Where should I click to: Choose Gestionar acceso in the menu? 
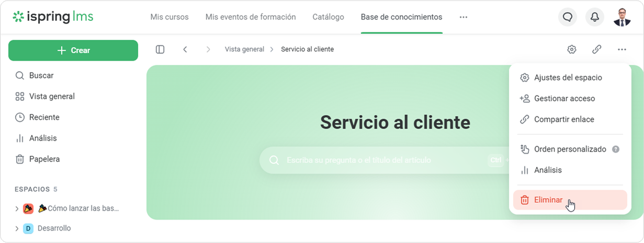(564, 98)
